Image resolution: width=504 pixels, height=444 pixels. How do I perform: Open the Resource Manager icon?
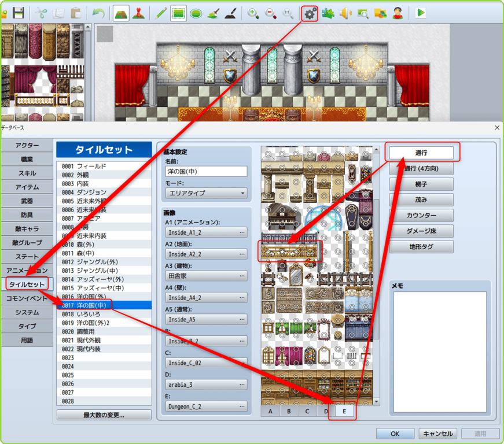381,13
